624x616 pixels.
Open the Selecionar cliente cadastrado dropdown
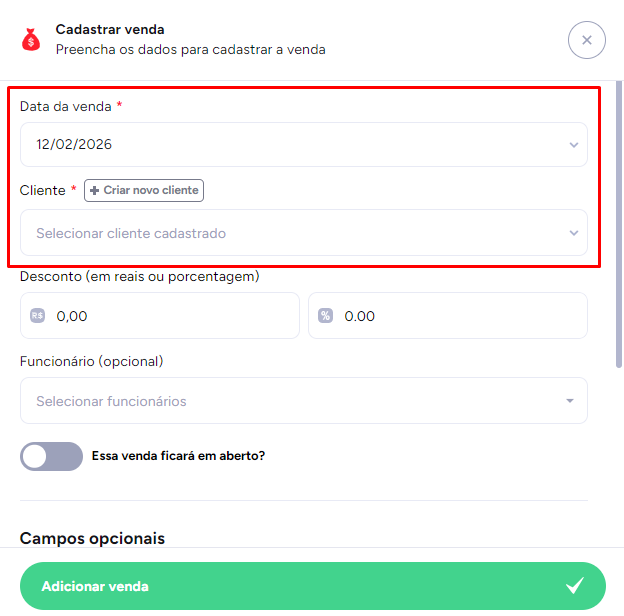coord(290,233)
